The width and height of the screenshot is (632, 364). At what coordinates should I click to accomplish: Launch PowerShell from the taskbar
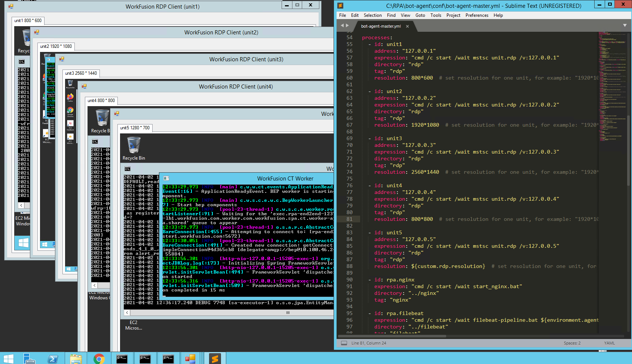(53, 359)
